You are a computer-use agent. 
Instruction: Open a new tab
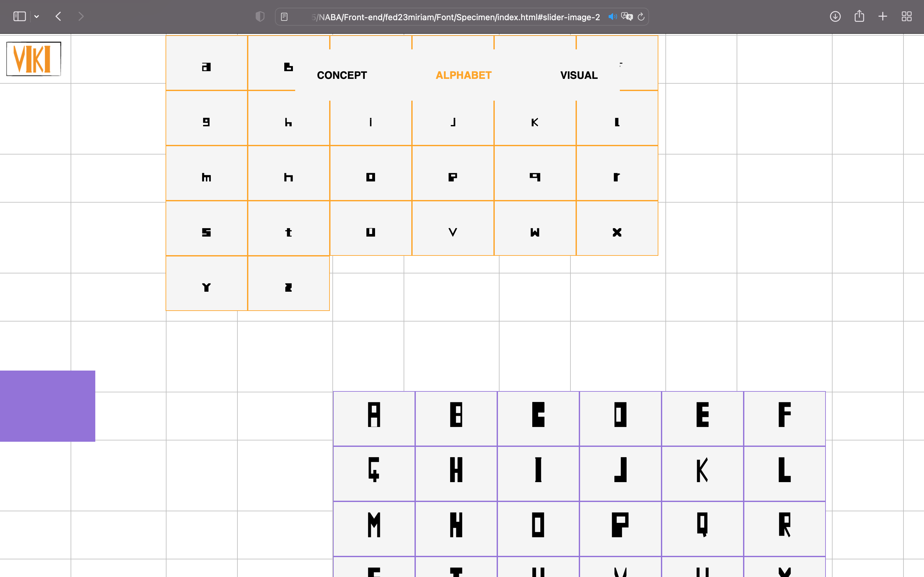pyautogui.click(x=883, y=16)
